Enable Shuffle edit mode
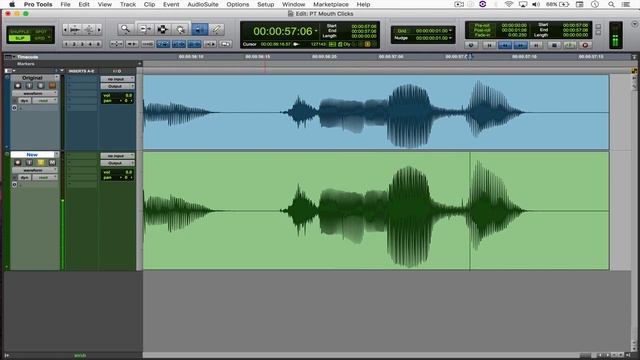 coord(20,31)
